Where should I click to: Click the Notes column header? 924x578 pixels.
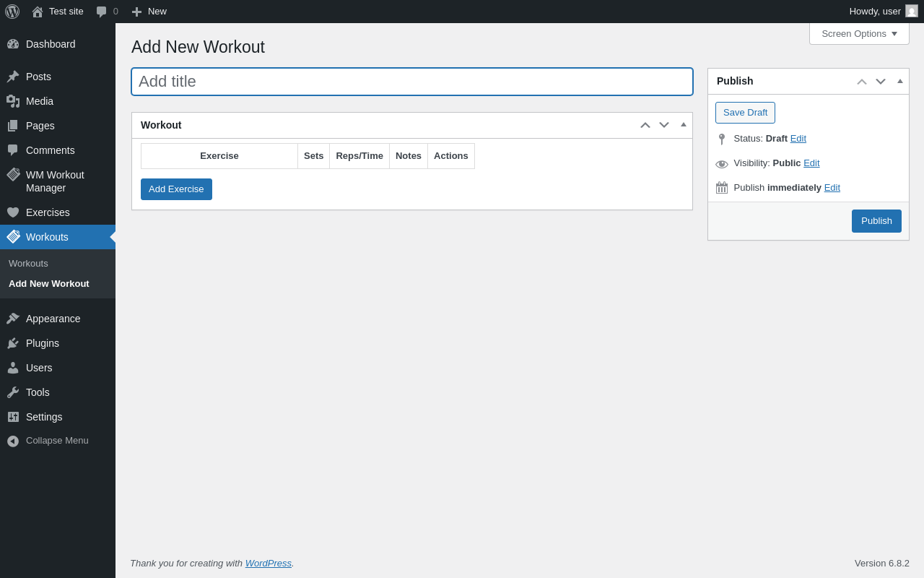point(409,156)
